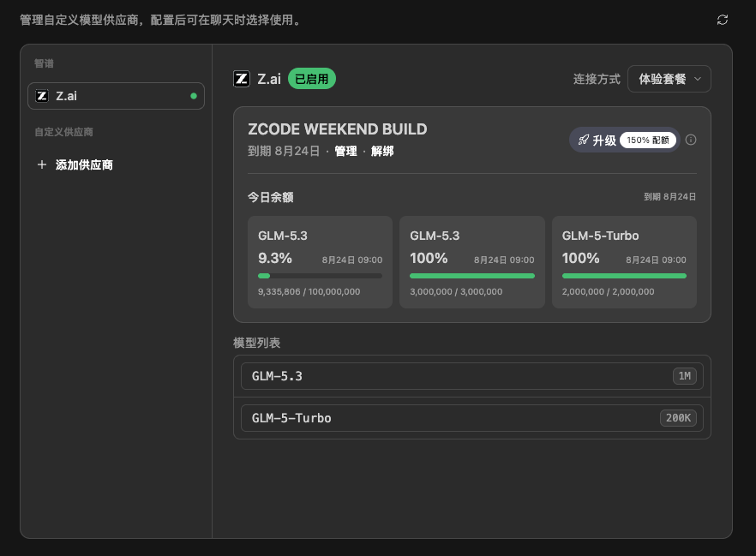Click the green status dot on Z.ai
The height and width of the screenshot is (556, 756).
[x=194, y=96]
